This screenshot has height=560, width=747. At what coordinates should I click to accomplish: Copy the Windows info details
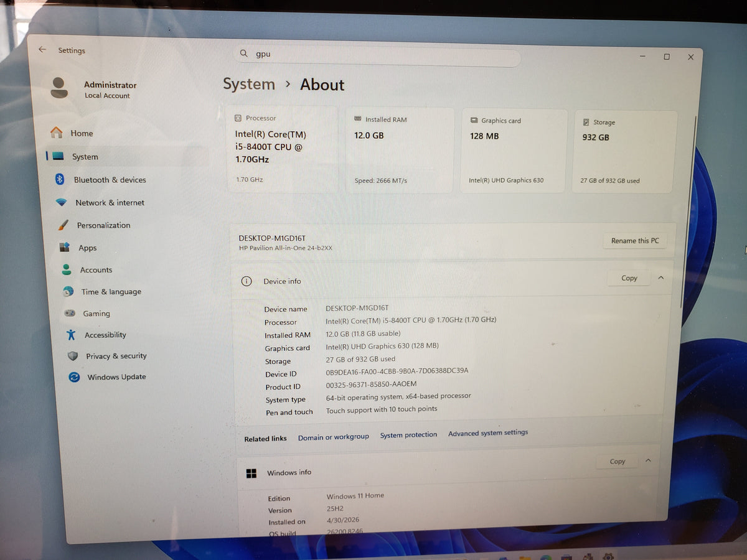point(618,461)
